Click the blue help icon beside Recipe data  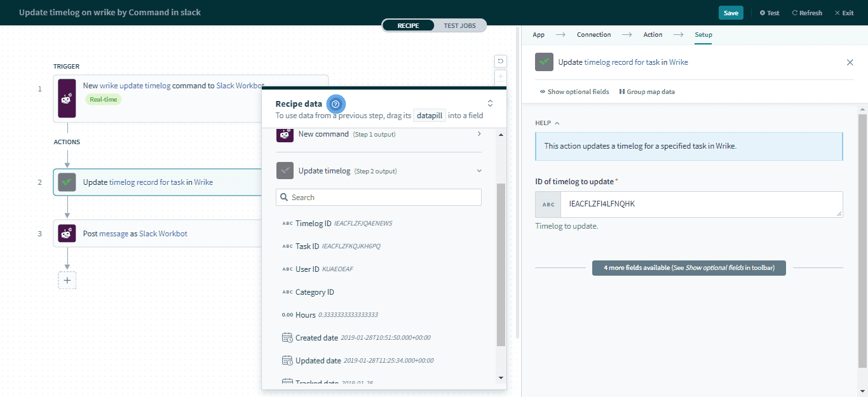tap(336, 104)
